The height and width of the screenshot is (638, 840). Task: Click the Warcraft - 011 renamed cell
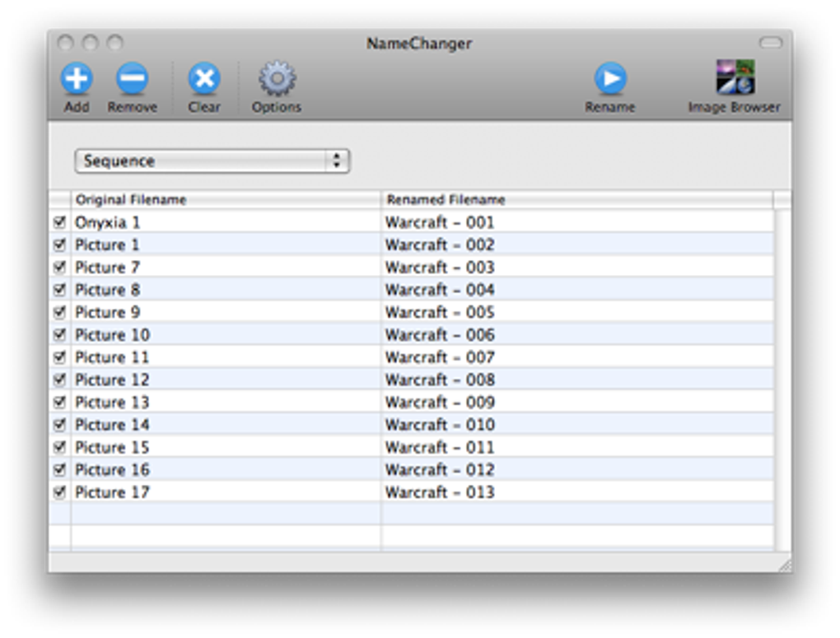[577, 447]
